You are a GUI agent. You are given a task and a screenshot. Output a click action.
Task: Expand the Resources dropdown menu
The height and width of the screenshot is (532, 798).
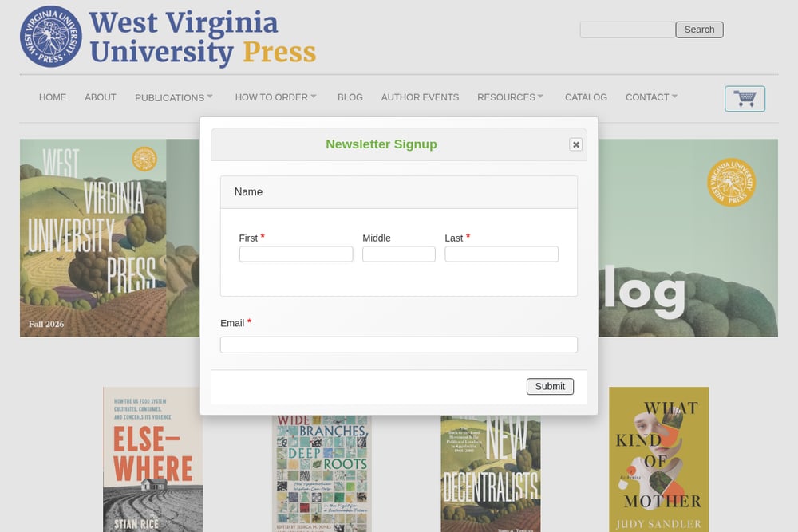pyautogui.click(x=510, y=97)
